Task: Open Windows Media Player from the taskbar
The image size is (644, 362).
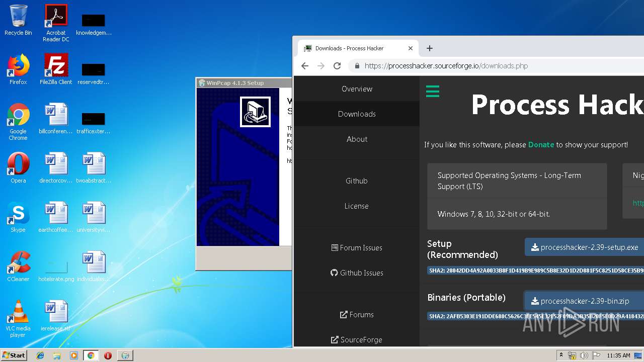Action: pyautogui.click(x=74, y=355)
